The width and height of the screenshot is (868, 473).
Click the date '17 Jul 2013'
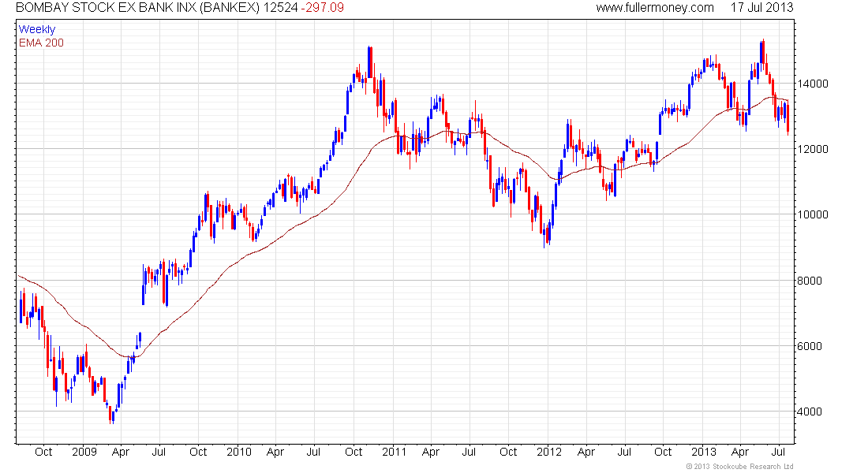761,8
